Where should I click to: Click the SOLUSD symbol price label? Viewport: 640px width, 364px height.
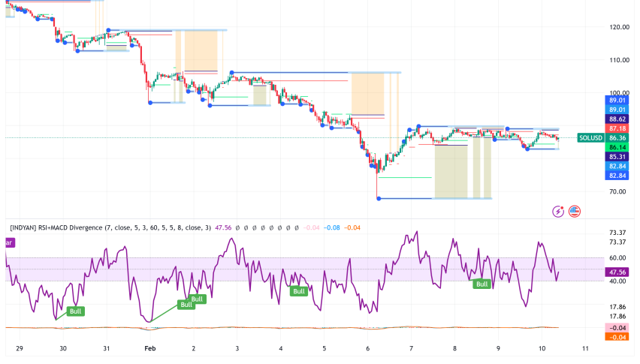tap(590, 138)
